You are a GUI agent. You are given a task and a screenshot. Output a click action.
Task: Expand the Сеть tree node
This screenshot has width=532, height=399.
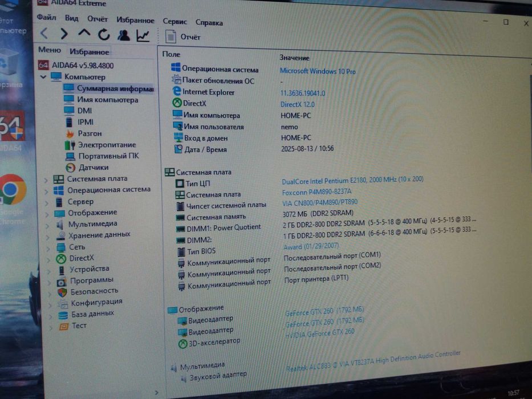[x=48, y=249]
